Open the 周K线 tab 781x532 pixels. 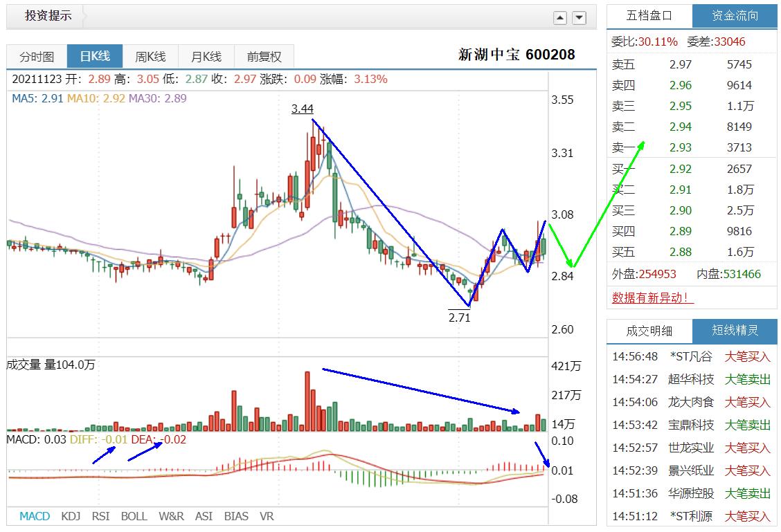150,57
